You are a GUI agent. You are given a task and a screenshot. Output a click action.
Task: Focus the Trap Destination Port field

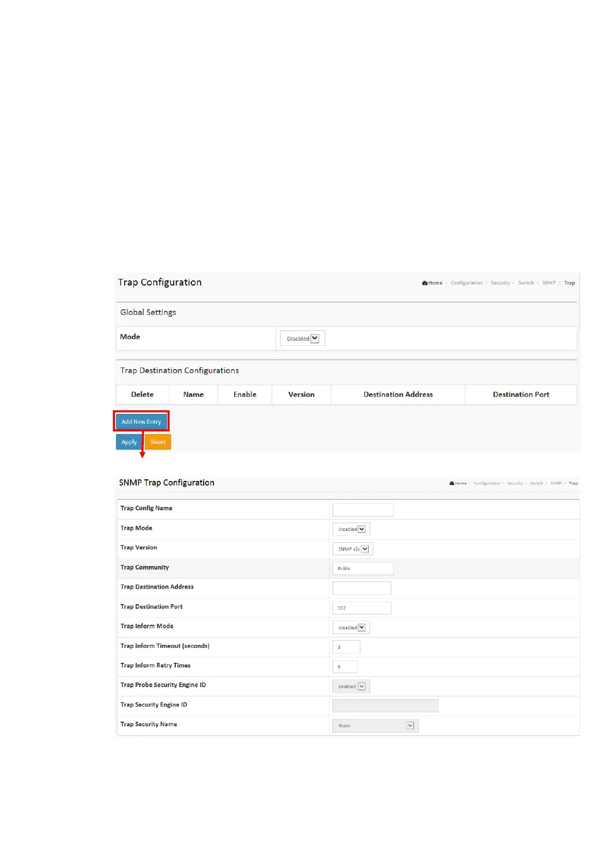pyautogui.click(x=362, y=608)
